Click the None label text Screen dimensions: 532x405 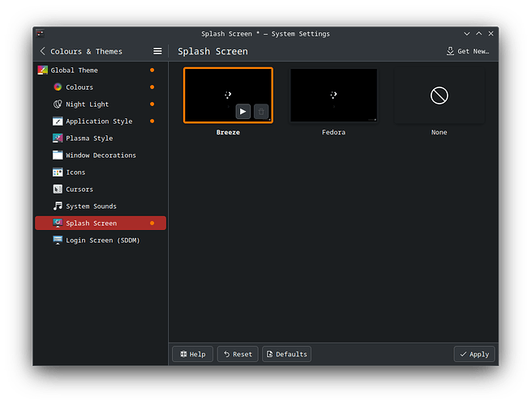tap(439, 132)
